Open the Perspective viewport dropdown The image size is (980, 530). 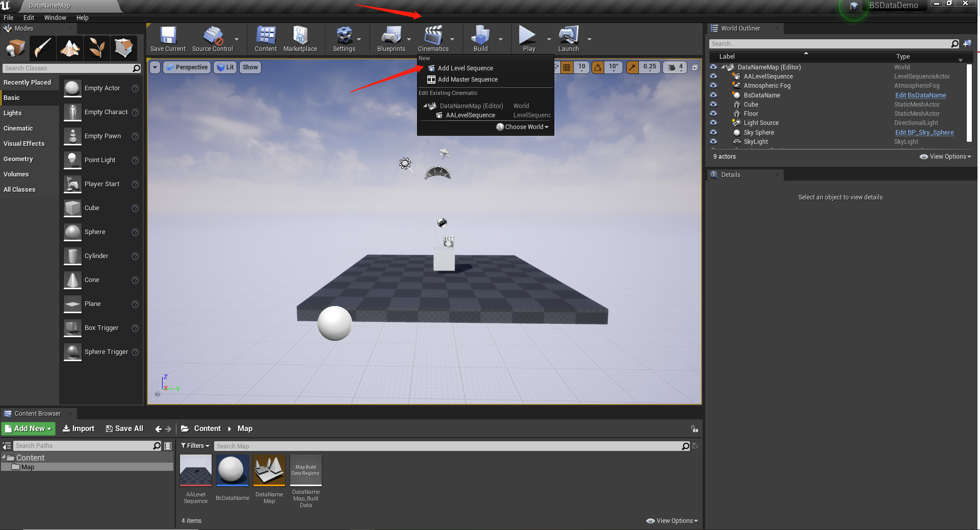[187, 67]
